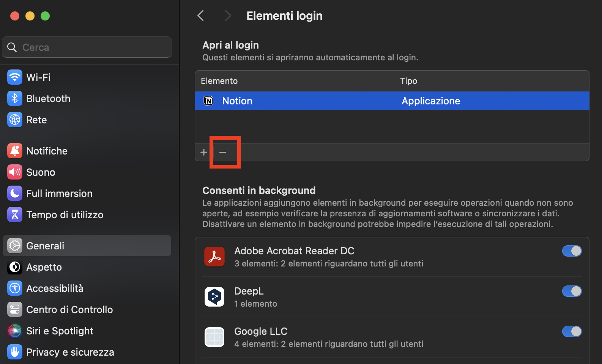Select Generali in the sidebar
Image resolution: width=602 pixels, height=364 pixels.
[x=87, y=246]
